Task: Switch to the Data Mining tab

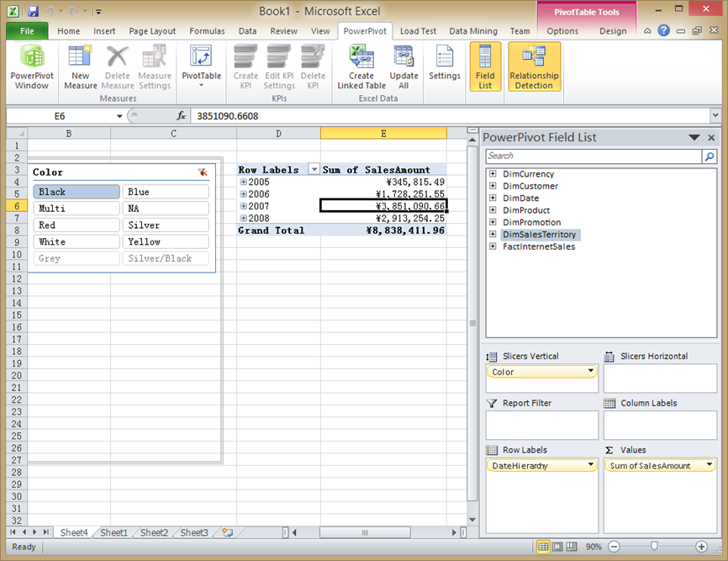Action: tap(473, 30)
